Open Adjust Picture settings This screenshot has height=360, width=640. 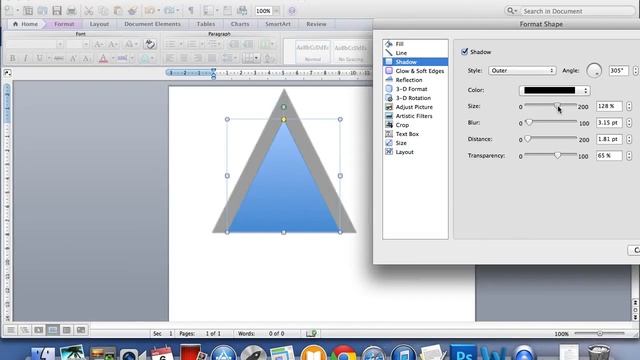[x=415, y=107]
